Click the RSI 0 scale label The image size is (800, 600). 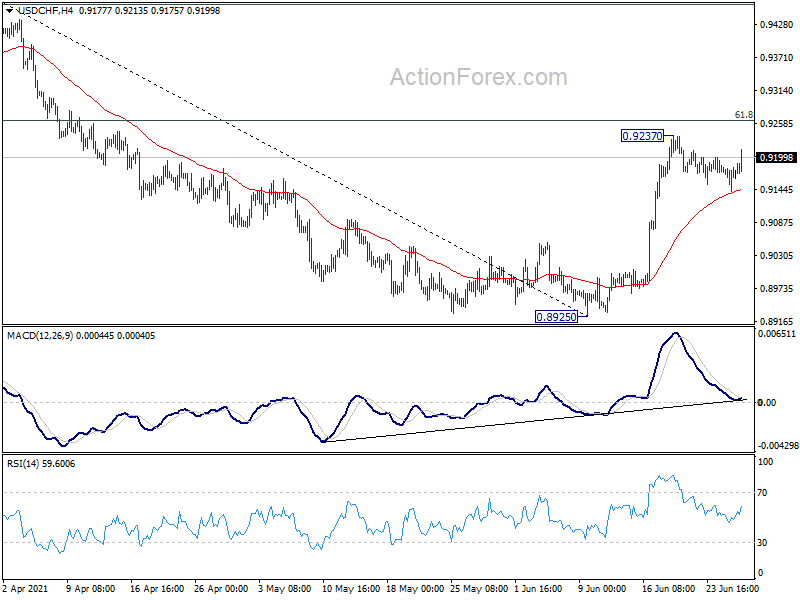tap(760, 573)
